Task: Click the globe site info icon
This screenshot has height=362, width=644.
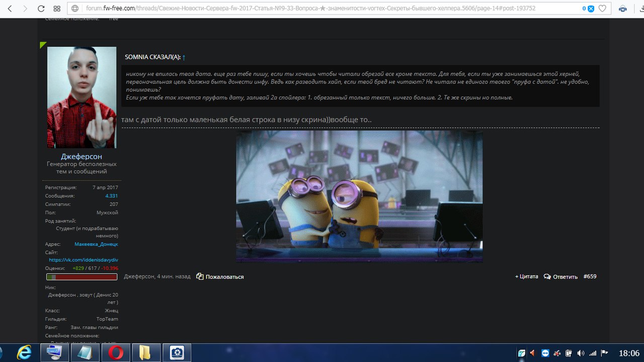Action: pyautogui.click(x=75, y=9)
